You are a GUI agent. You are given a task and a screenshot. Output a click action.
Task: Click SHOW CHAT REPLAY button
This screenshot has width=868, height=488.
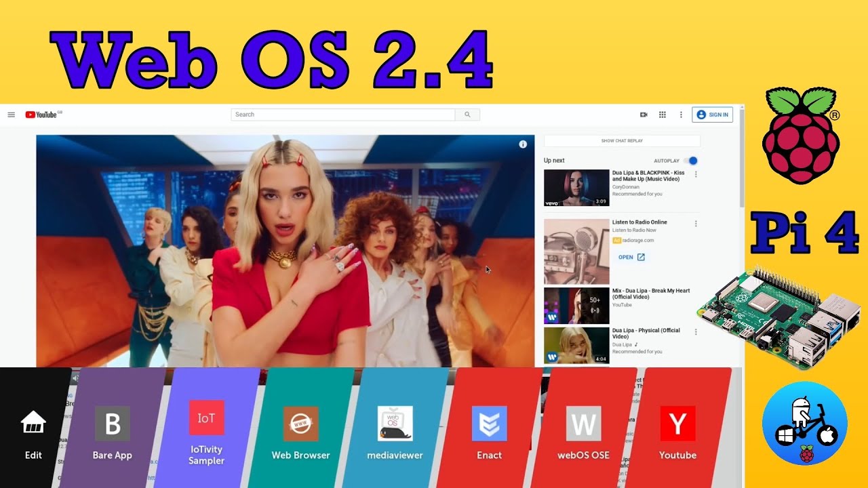[622, 141]
